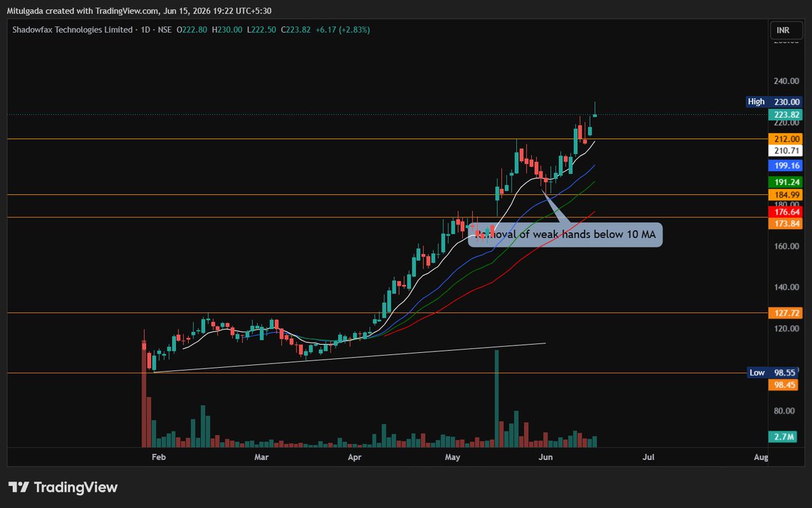Click the Low 98.55 price label
The height and width of the screenshot is (508, 812).
[774, 373]
